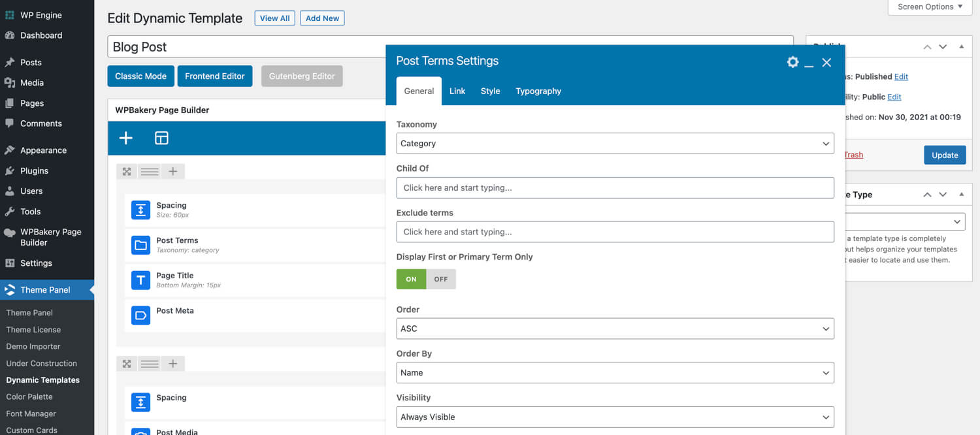Open Color Palette in sidebar menu
Image resolution: width=980 pixels, height=435 pixels.
(x=29, y=396)
